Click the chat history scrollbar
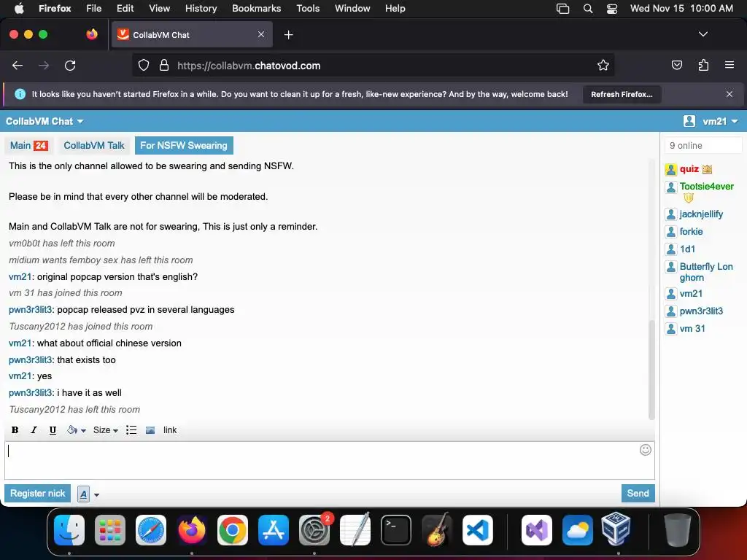 pyautogui.click(x=651, y=370)
